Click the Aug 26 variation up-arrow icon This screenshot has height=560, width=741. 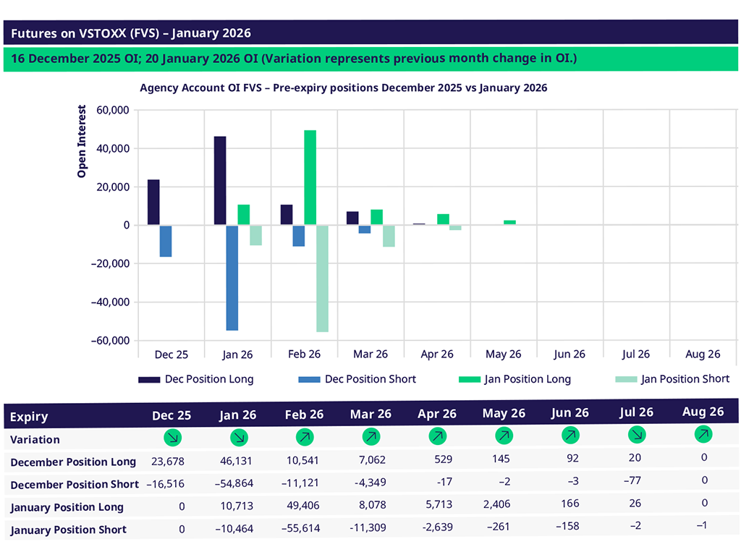pyautogui.click(x=703, y=434)
